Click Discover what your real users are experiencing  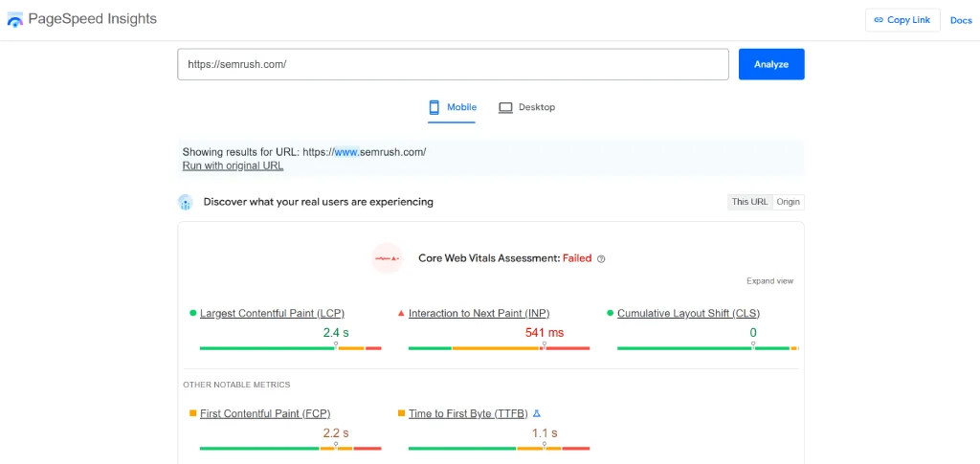(318, 202)
